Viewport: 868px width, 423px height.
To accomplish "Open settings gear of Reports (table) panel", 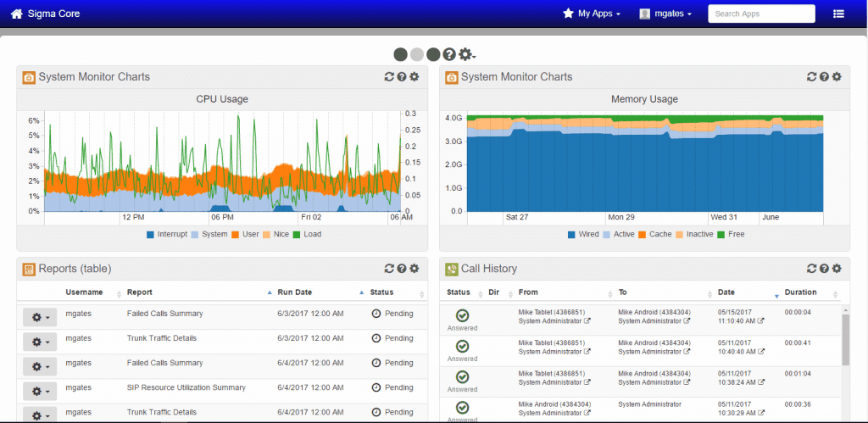I will [414, 269].
